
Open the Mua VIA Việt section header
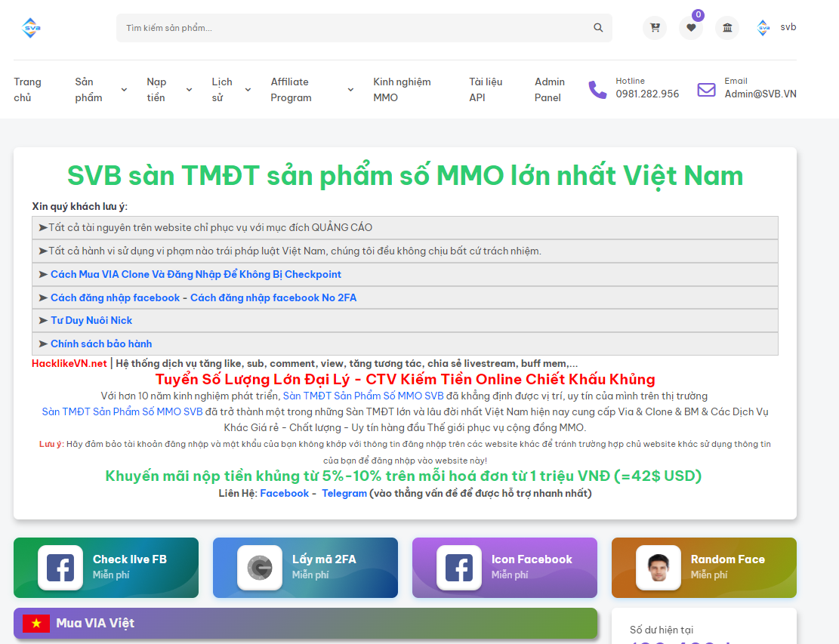tap(306, 623)
